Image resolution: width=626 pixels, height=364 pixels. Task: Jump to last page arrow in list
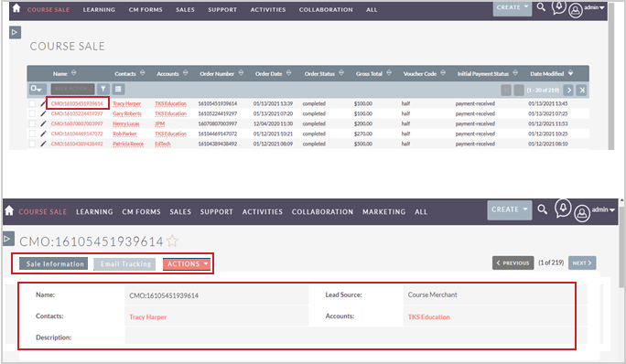point(582,91)
